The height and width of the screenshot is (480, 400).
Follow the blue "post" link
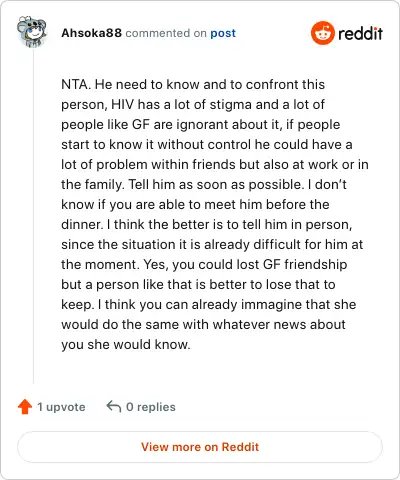pos(223,33)
